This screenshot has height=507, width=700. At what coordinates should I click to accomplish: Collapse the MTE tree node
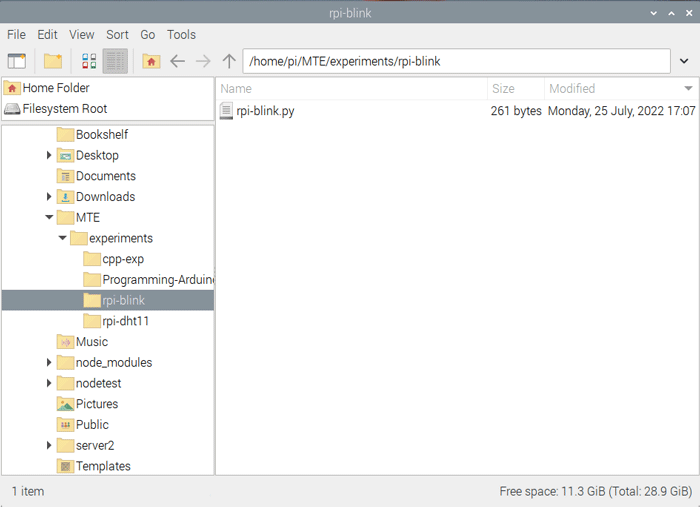coord(49,217)
